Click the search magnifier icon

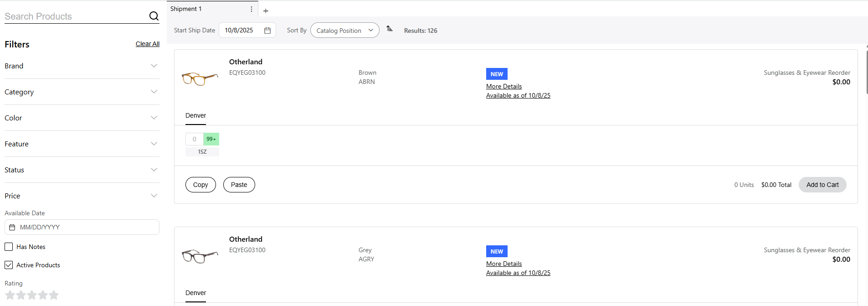154,16
